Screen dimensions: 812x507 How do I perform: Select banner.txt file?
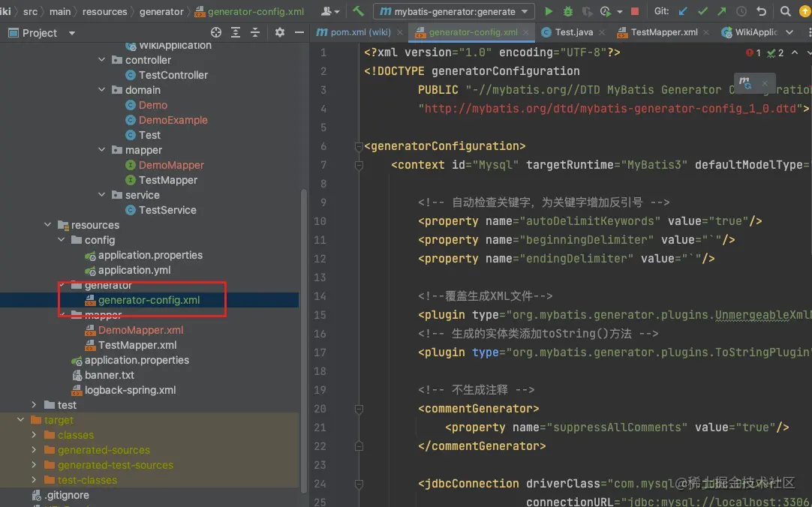[110, 375]
